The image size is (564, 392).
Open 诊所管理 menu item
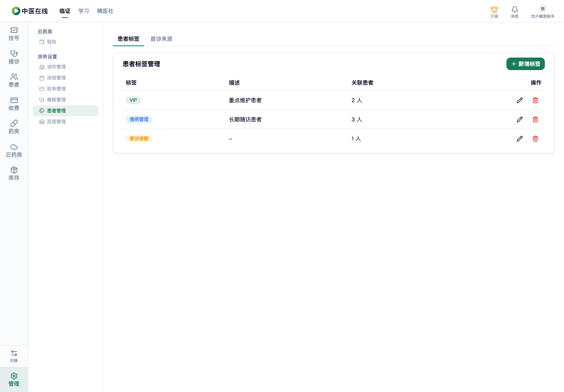point(65,67)
